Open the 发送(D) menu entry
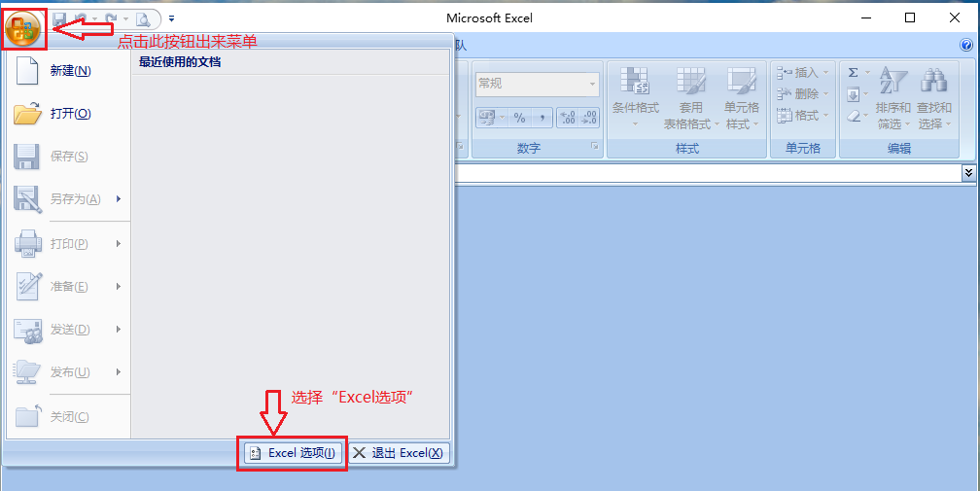 click(x=67, y=330)
